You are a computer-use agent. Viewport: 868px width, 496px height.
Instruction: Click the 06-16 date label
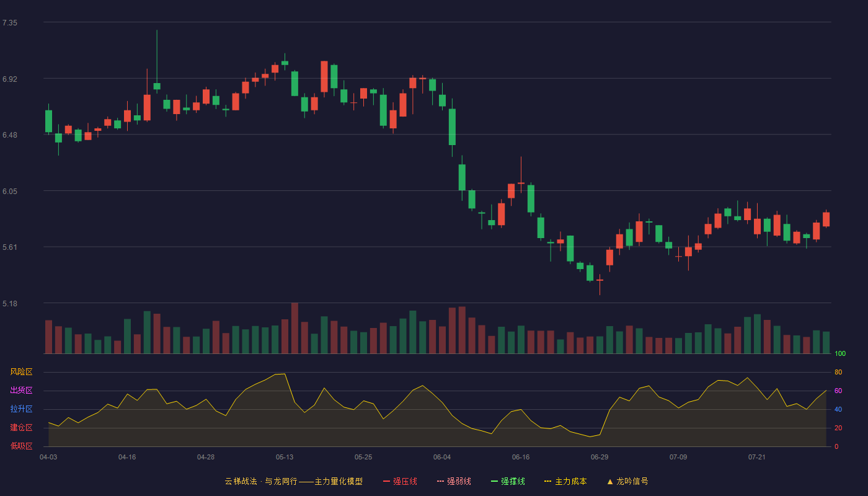pos(521,457)
